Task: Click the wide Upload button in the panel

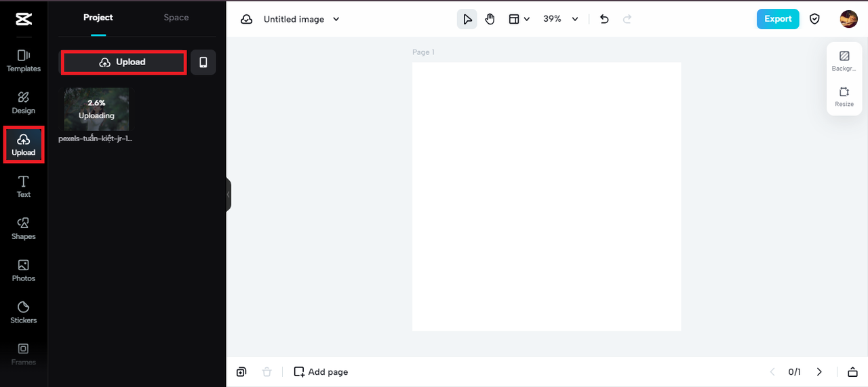Action: click(x=123, y=62)
